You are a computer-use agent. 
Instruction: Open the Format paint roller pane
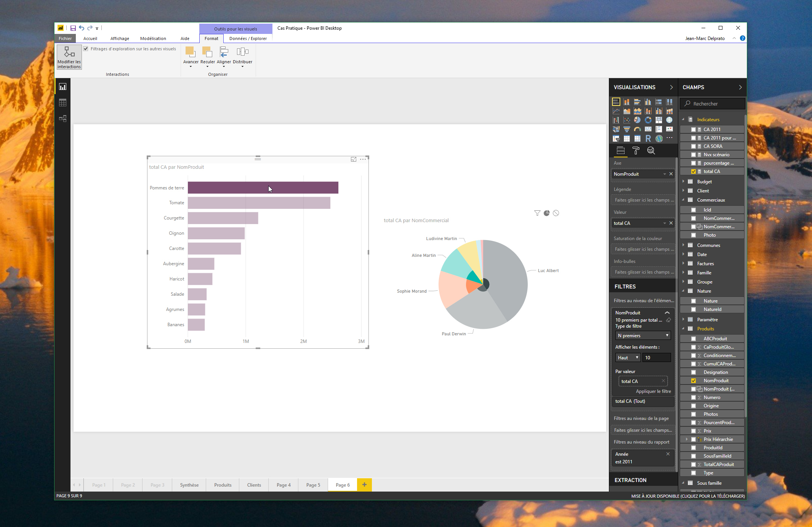click(636, 151)
